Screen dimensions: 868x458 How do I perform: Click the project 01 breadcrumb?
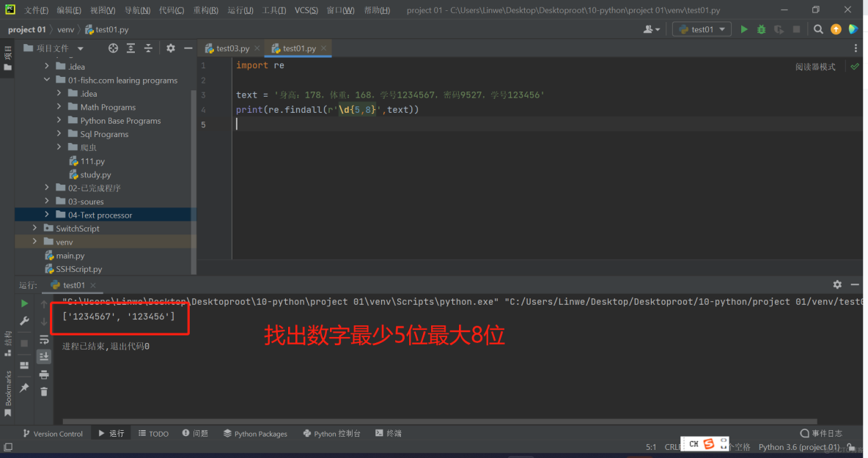[x=26, y=29]
